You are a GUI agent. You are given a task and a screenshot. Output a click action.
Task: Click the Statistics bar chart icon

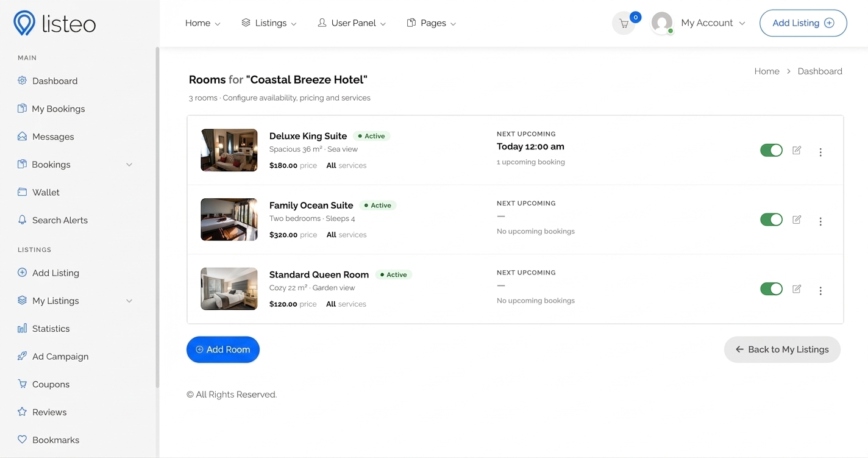point(22,329)
